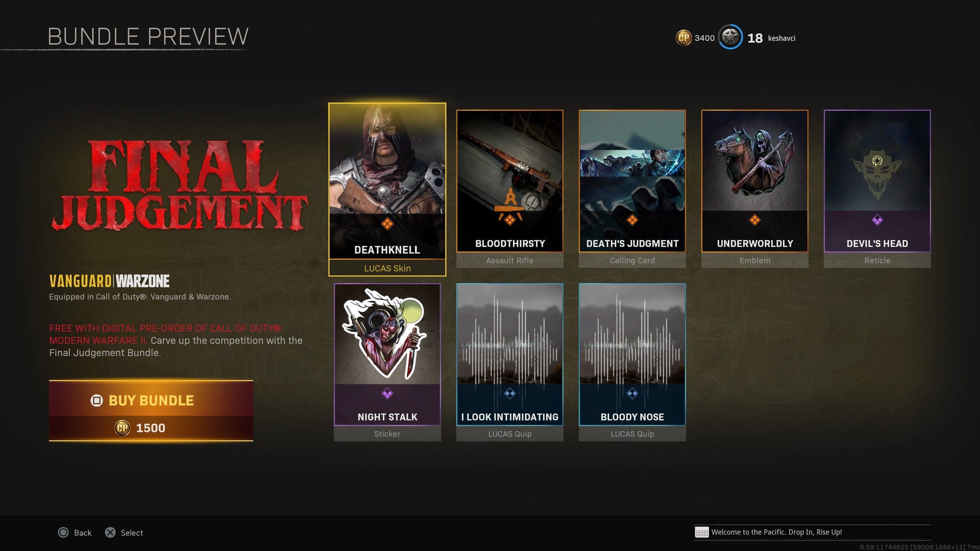Click 'LUCAS Quip' under Bloody Nose
Screen dimensions: 980x551
pos(632,434)
